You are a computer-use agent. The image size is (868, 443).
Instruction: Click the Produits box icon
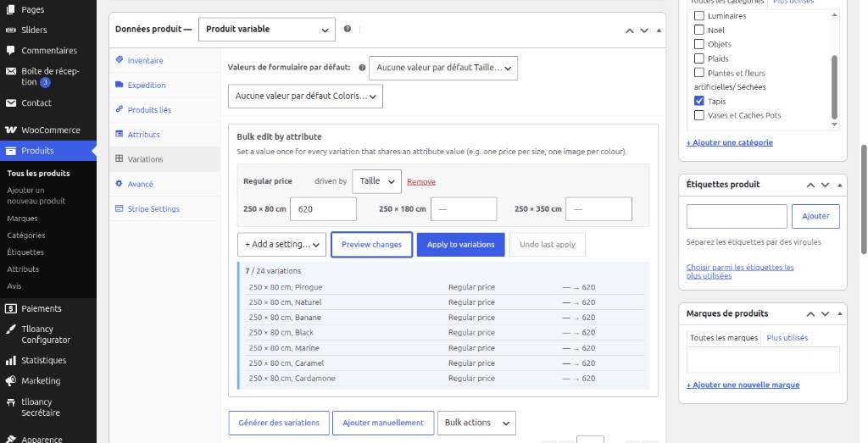(x=10, y=151)
